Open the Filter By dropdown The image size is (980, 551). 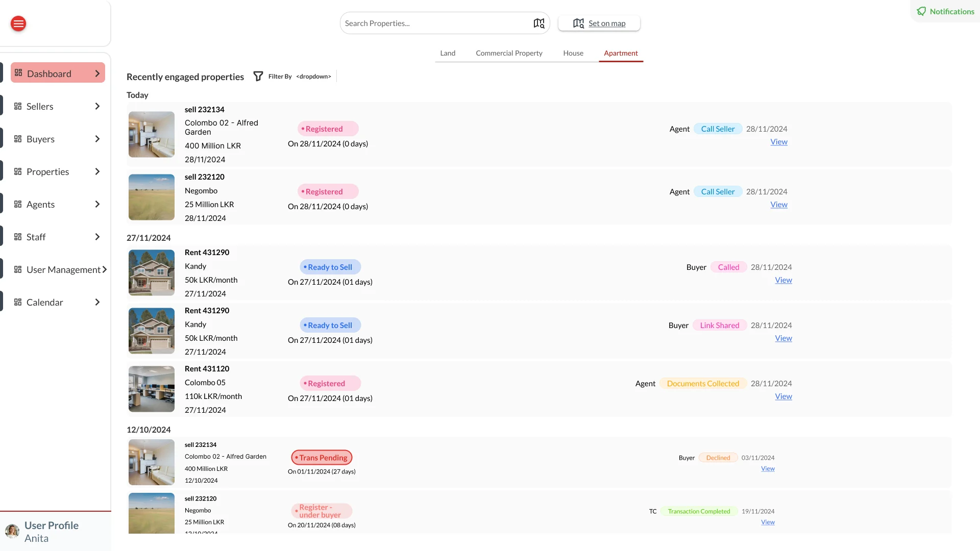(x=313, y=77)
